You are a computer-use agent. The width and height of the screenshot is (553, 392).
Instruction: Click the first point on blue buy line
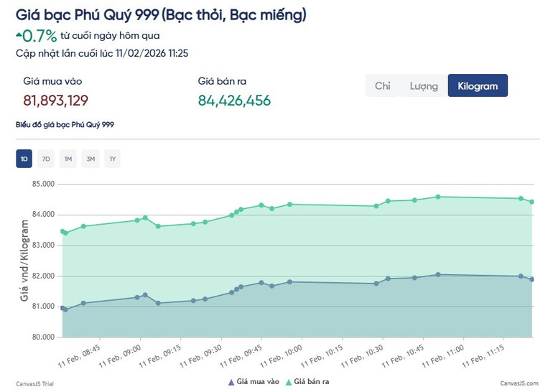coord(62,308)
